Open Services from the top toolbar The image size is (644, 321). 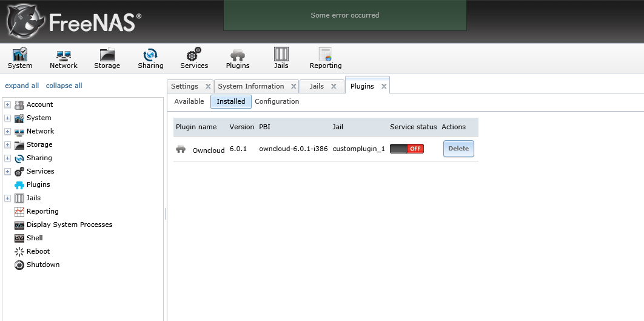(x=194, y=58)
